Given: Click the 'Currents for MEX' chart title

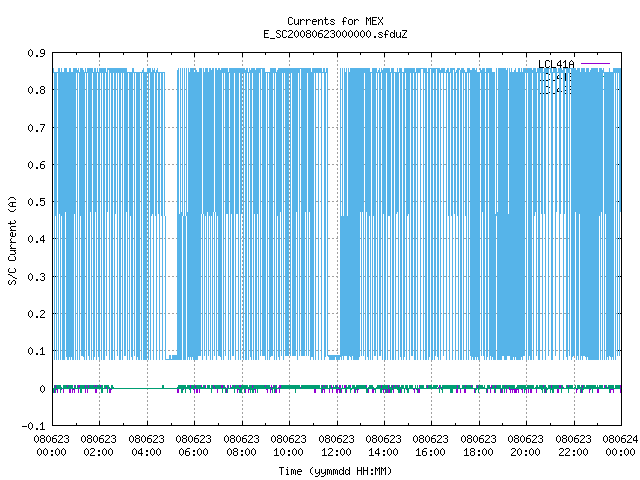Looking at the screenshot, I should pos(335,21).
